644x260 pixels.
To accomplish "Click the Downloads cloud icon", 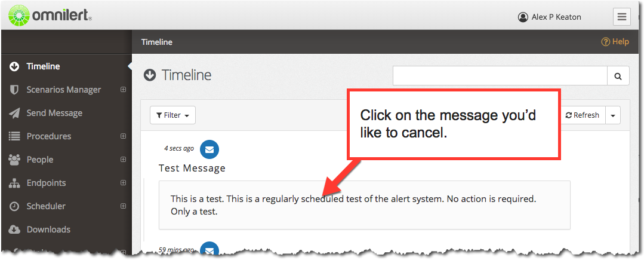I will point(14,230).
